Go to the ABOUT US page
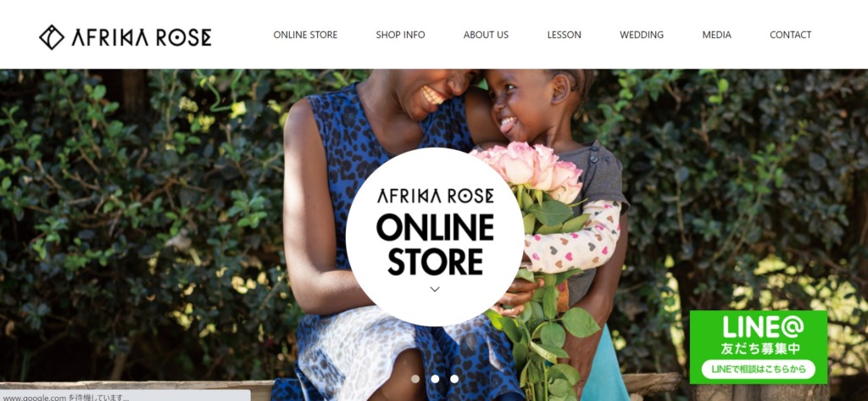The width and height of the screenshot is (868, 401). coord(486,35)
